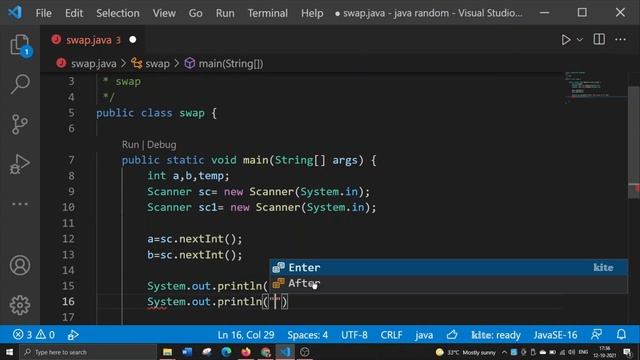640x360 pixels.
Task: Change line ending via CRLF
Action: (391, 335)
